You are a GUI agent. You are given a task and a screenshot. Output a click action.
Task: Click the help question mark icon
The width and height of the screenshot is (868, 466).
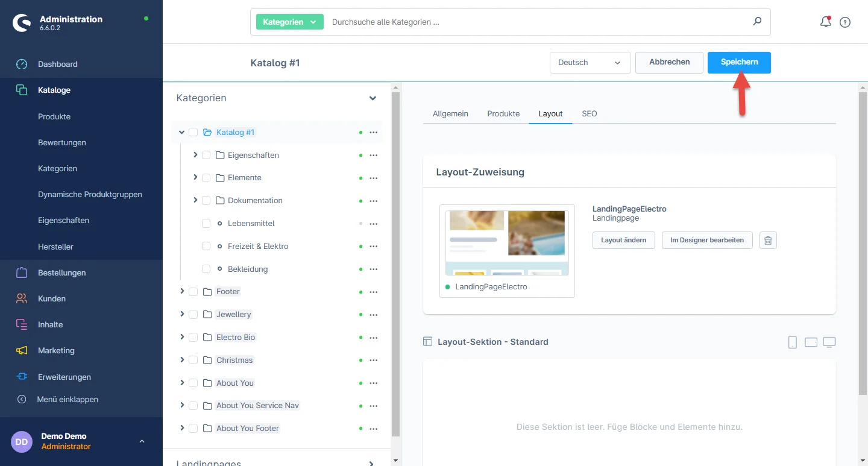[845, 22]
